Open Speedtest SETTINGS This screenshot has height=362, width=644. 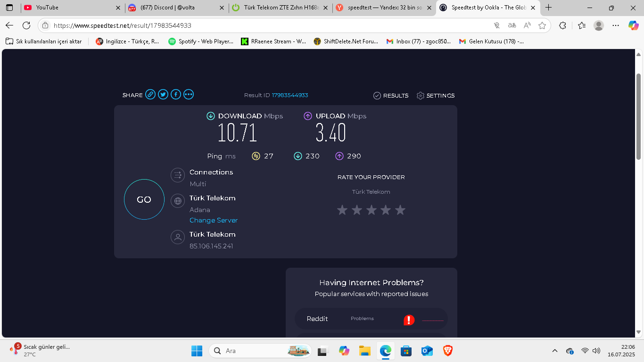point(436,96)
